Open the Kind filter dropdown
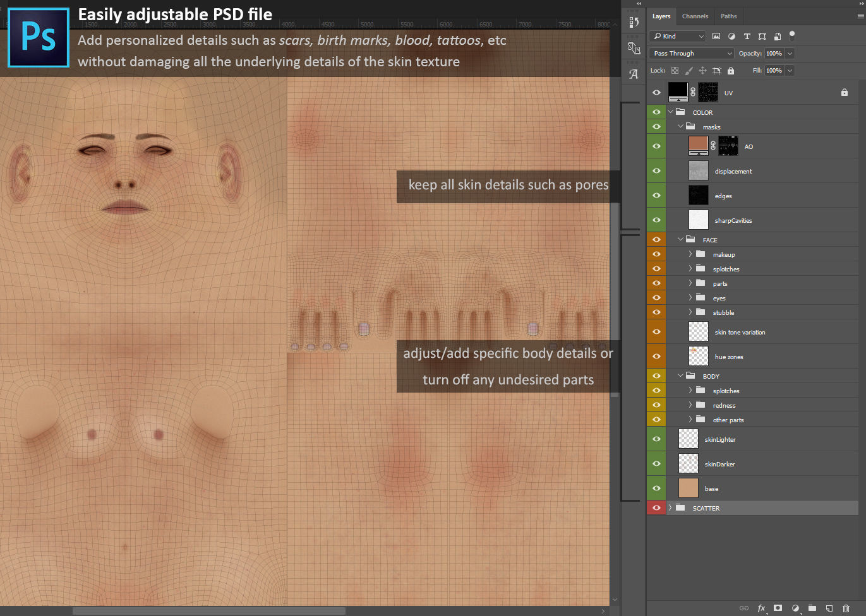Image resolution: width=866 pixels, height=616 pixels. click(677, 36)
